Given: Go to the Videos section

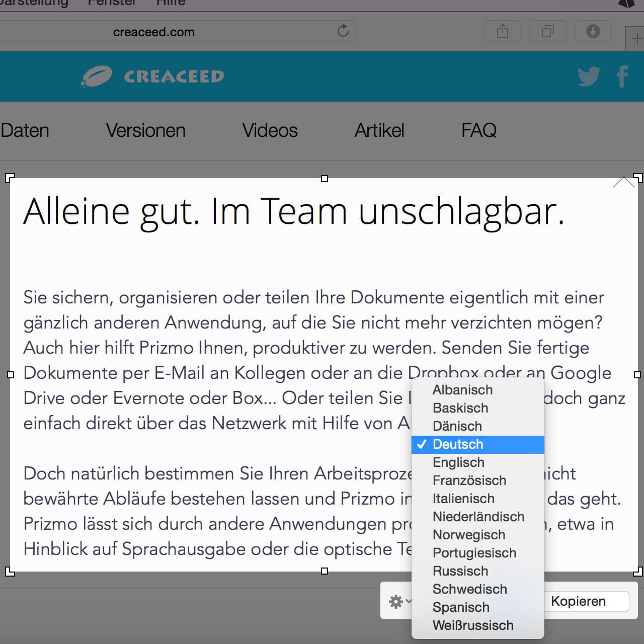Looking at the screenshot, I should coord(270,130).
